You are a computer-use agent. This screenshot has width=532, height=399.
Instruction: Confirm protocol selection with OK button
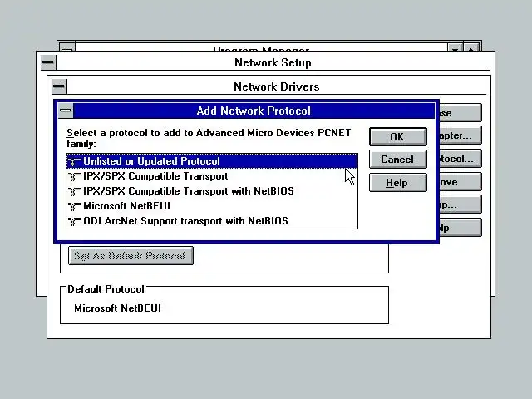[397, 136]
